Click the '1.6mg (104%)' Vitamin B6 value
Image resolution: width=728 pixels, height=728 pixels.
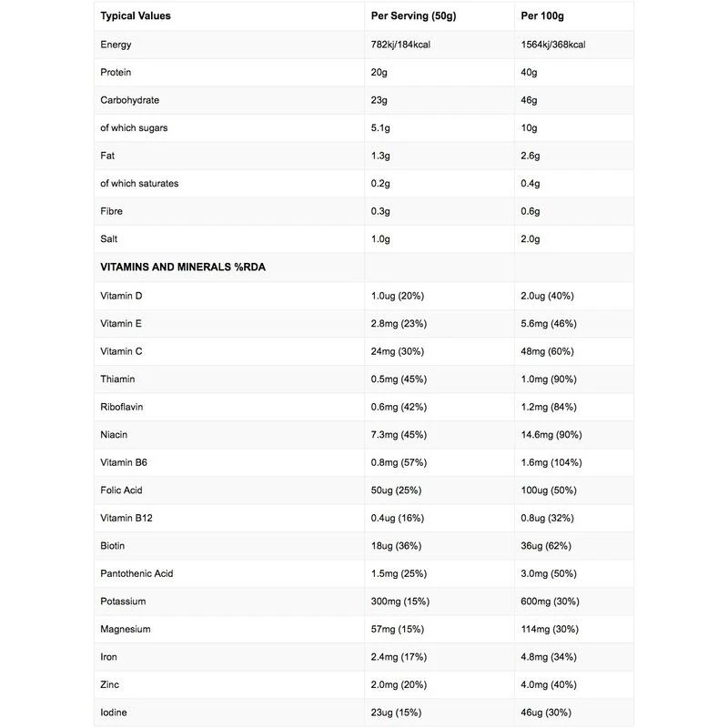[551, 462]
